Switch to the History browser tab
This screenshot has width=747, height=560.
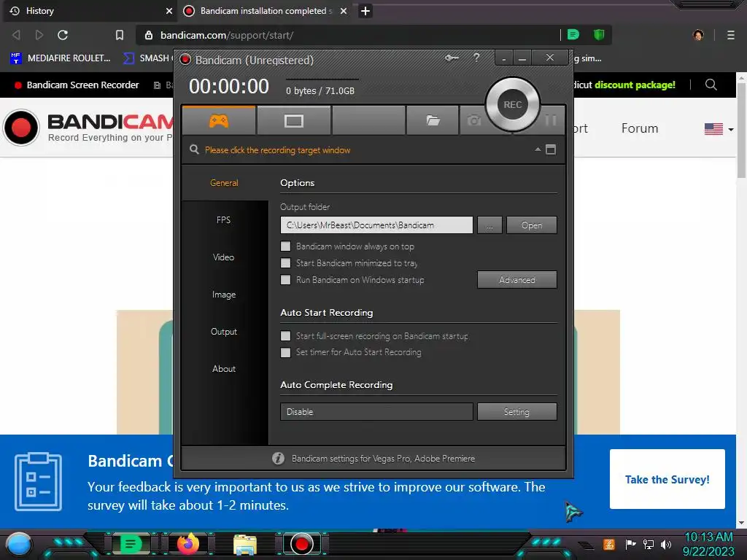click(x=90, y=11)
